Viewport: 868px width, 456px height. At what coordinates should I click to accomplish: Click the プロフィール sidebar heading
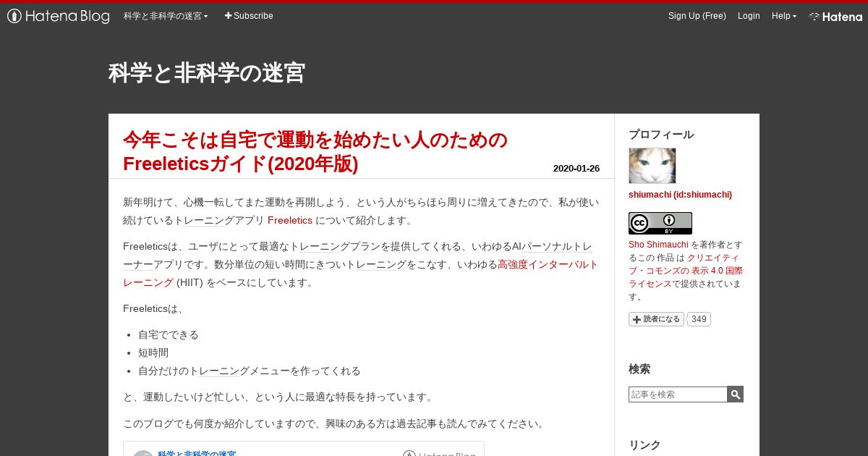[x=661, y=135]
